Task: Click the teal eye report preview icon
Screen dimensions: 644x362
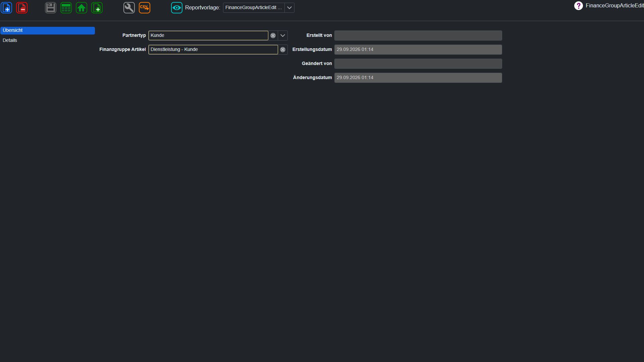Action: 177,8
